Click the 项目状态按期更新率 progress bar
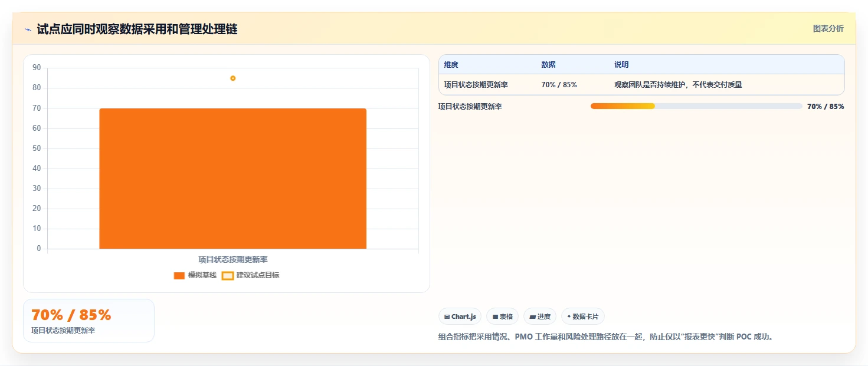The height and width of the screenshot is (366, 868). point(696,106)
